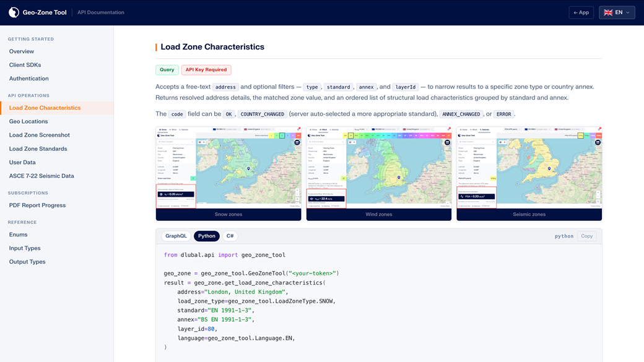This screenshot has width=644, height=362.
Task: Open PDF Report Progress subscription
Action: (37, 205)
